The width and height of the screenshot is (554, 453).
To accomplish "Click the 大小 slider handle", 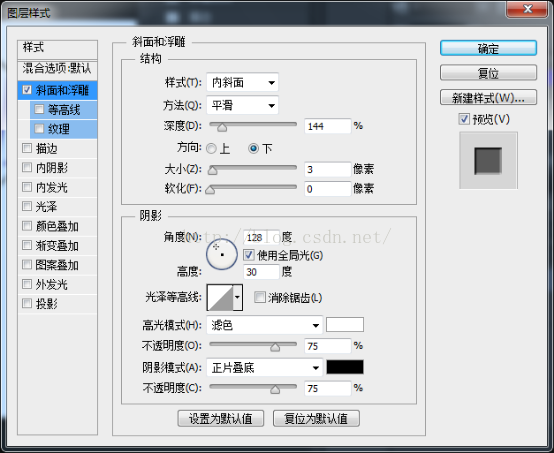I will (x=212, y=170).
